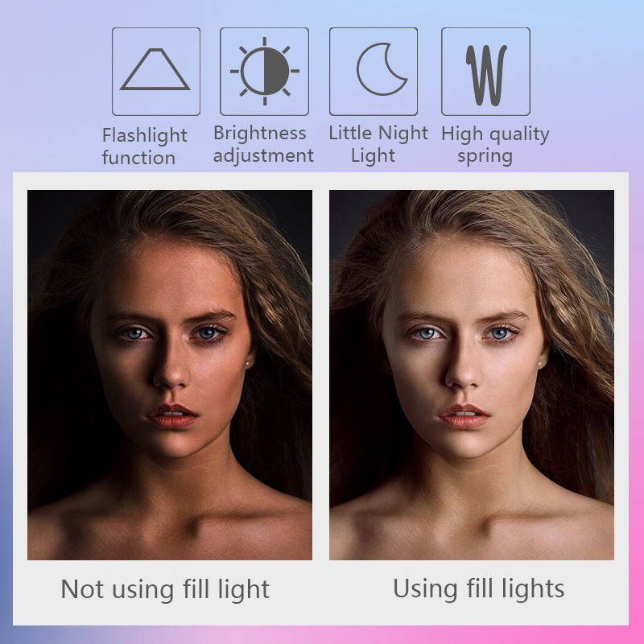Click the white gap between the two portraits
The height and width of the screenshot is (644, 644).
[320, 374]
